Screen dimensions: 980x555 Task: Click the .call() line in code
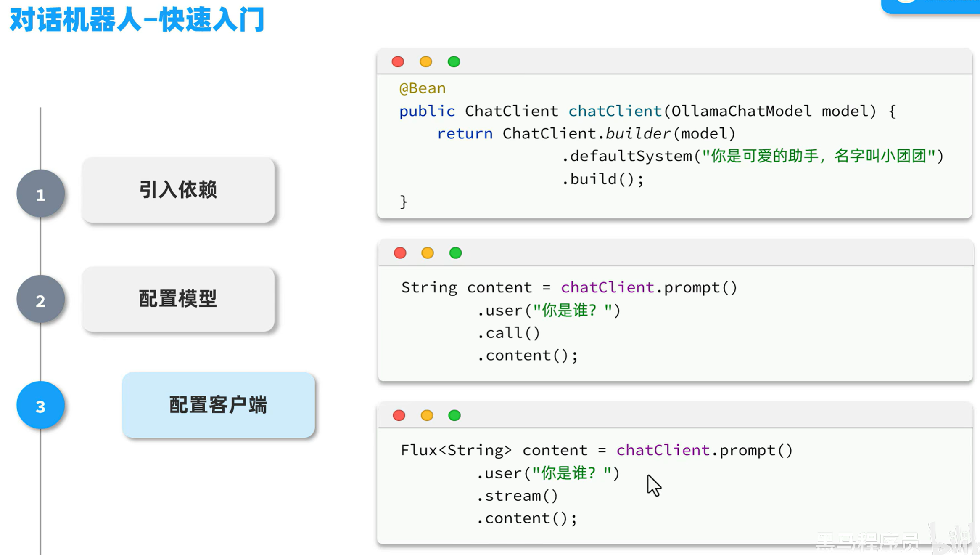[x=509, y=333]
